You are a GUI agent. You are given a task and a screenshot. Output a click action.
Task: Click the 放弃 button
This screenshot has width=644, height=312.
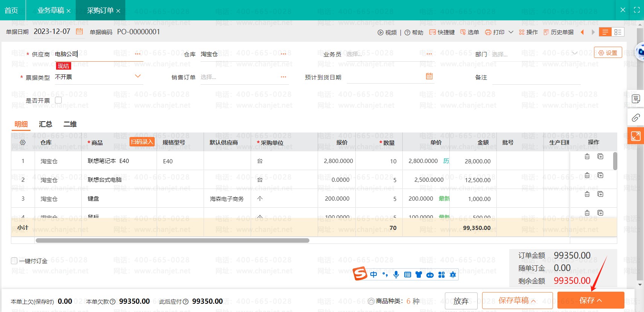461,301
